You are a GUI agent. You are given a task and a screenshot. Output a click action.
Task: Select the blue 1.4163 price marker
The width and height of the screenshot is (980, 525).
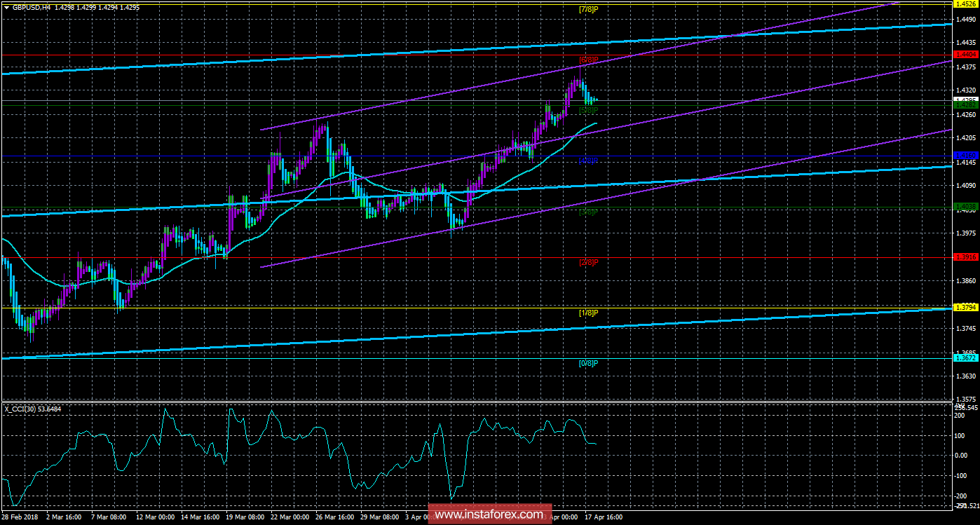966,156
